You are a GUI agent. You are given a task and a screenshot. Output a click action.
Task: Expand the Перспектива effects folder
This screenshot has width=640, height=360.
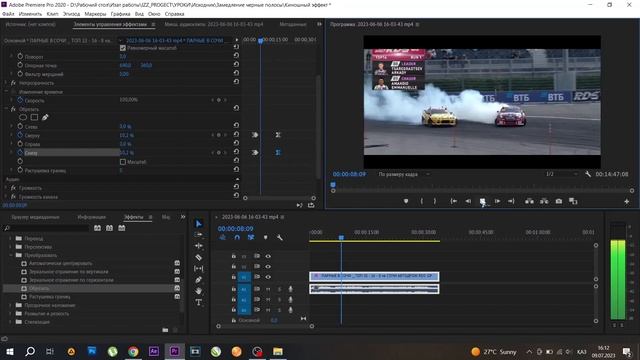(11, 247)
